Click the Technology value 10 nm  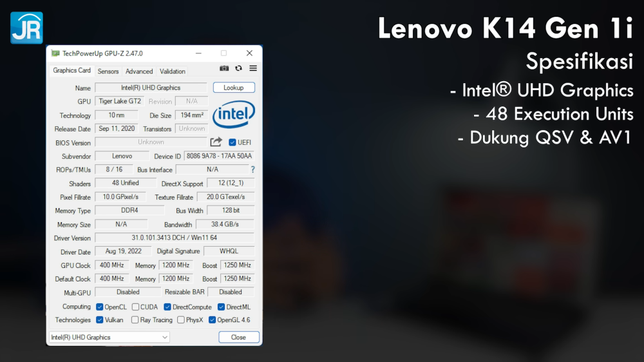pyautogui.click(x=117, y=115)
